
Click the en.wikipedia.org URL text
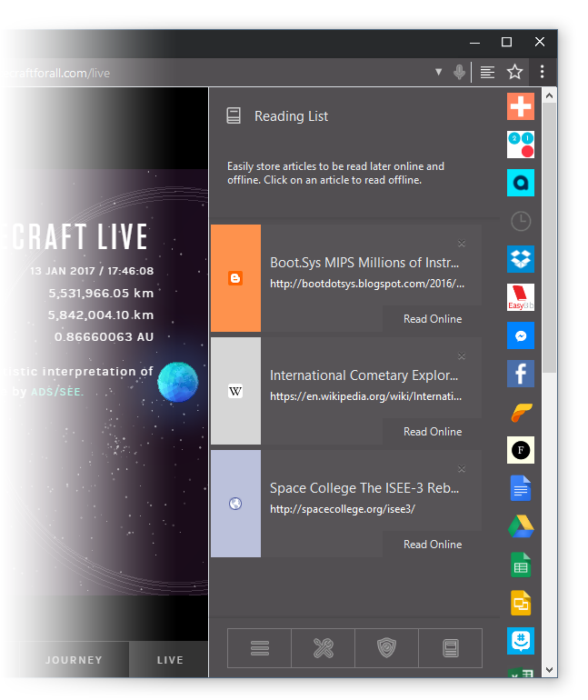366,396
